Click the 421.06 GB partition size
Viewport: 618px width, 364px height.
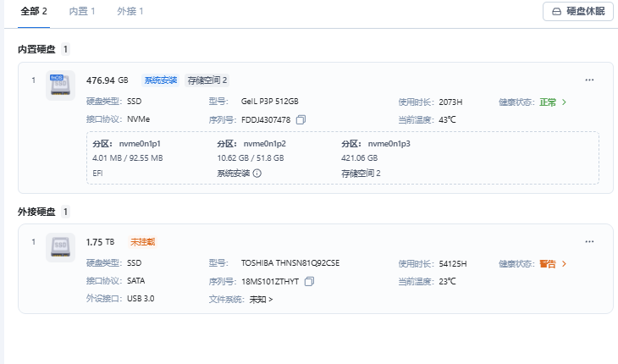[x=360, y=158]
